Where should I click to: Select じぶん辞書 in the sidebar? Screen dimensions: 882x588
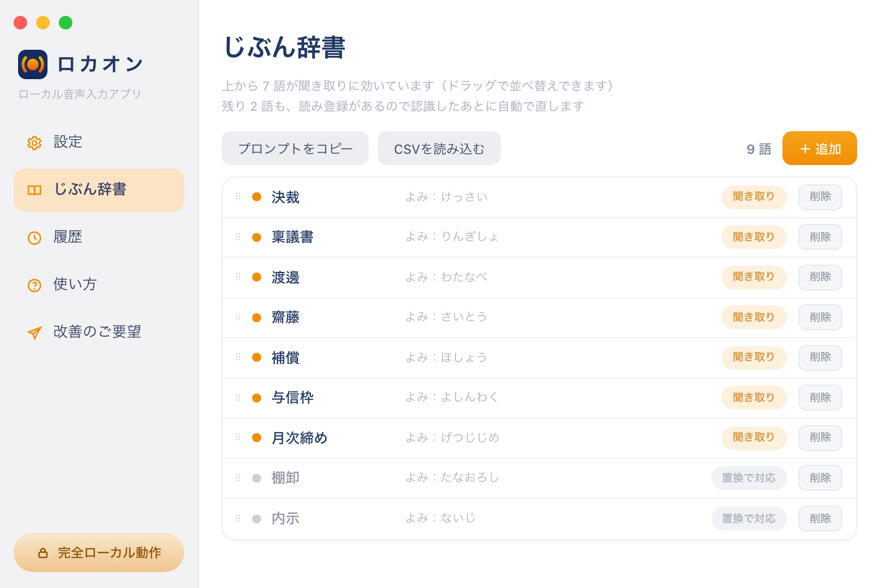click(99, 190)
